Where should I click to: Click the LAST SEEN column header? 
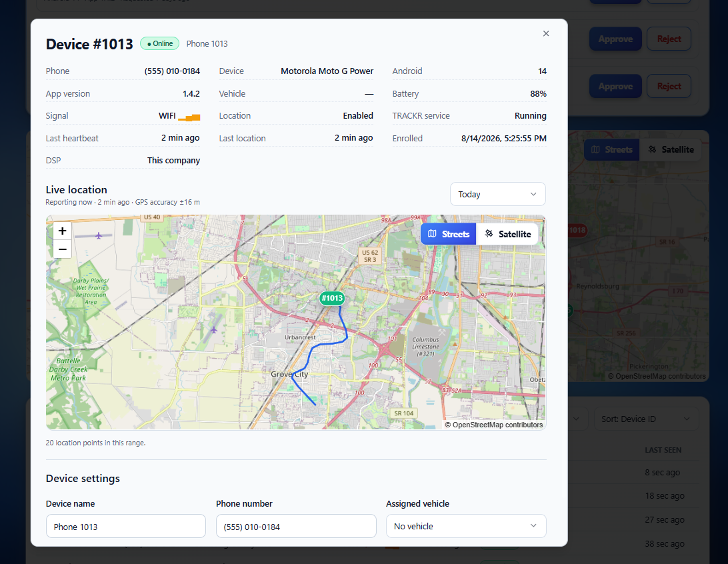point(663,450)
